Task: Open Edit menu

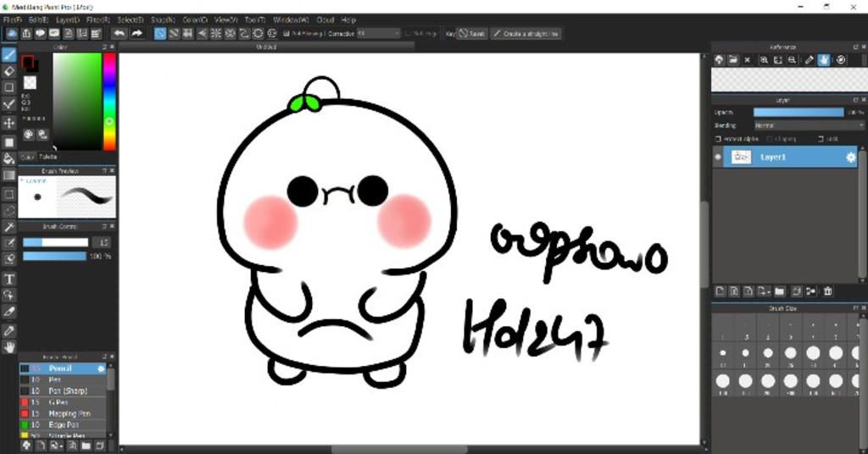Action: click(39, 20)
